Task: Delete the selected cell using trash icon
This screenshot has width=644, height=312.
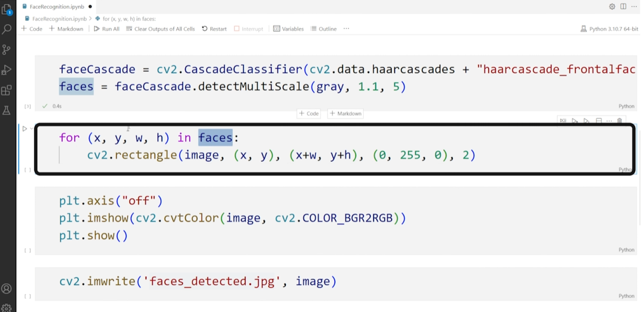Action: pos(620,121)
